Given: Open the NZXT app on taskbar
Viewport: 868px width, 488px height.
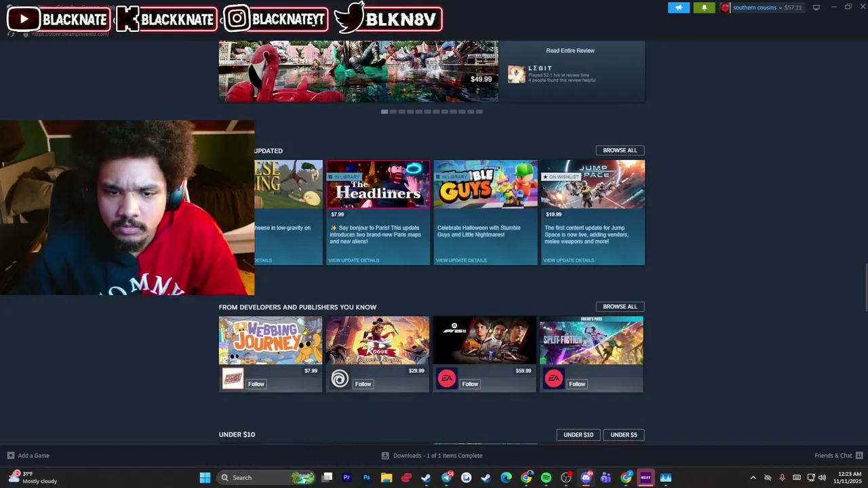Looking at the screenshot, I should (x=646, y=478).
